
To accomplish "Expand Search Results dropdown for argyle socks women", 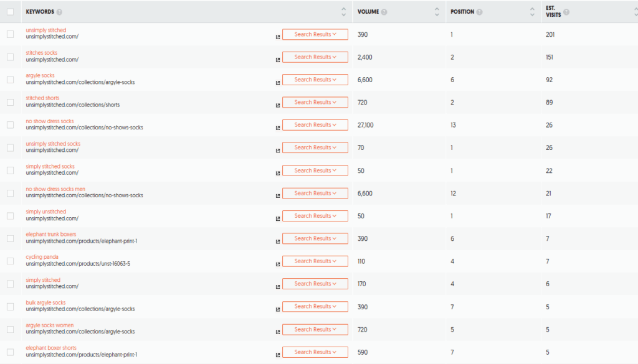I will pyautogui.click(x=315, y=329).
